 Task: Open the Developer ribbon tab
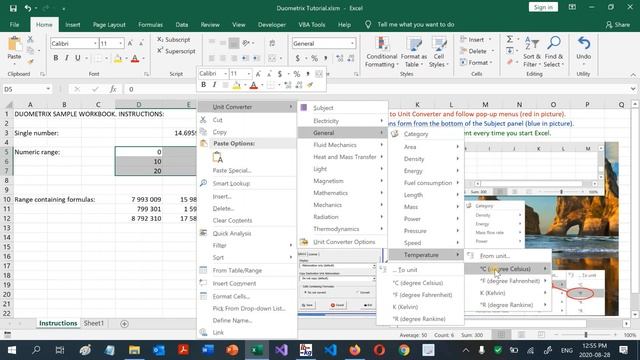271,24
